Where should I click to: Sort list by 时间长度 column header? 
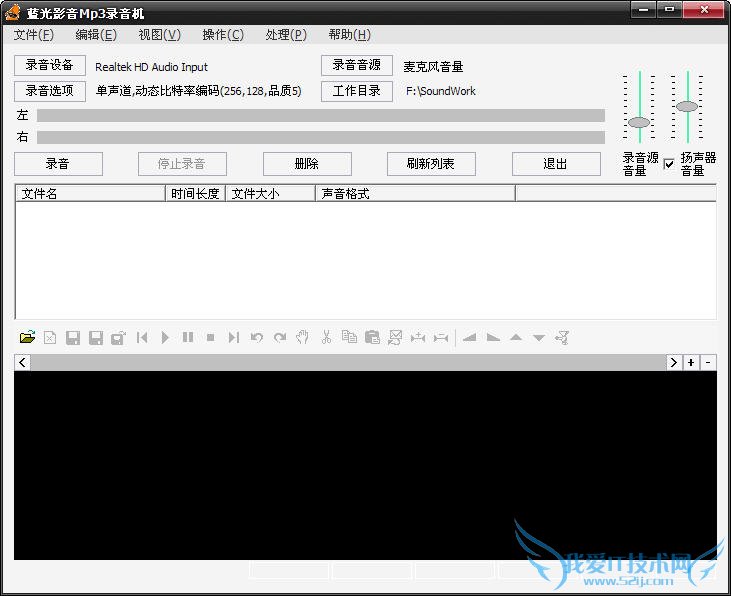click(x=195, y=194)
